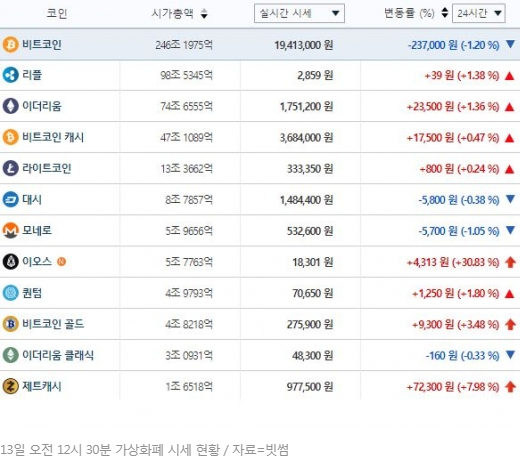This screenshot has width=520, height=463.
Task: Click the 변동률 (%) column header text
Action: [x=409, y=13]
